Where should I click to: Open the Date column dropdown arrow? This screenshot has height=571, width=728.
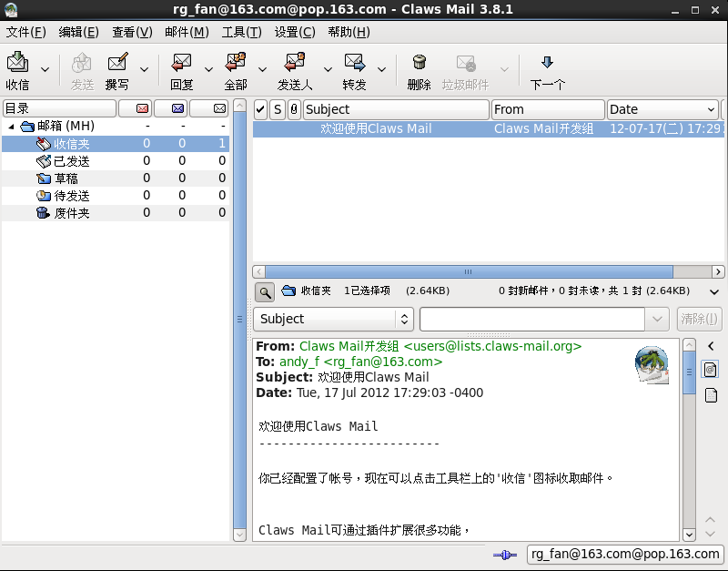(x=711, y=109)
